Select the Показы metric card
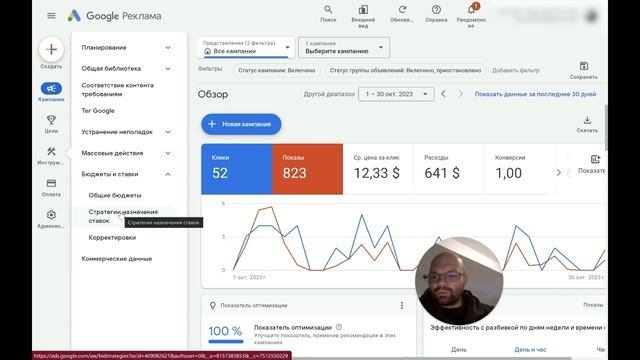Viewport: 640px width, 360px height. [x=307, y=169]
